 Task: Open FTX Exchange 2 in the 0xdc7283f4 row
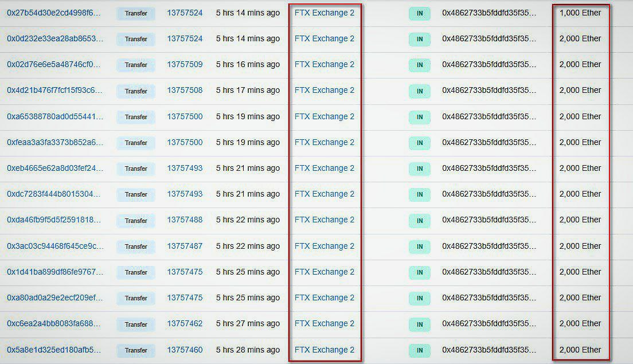[x=325, y=194]
